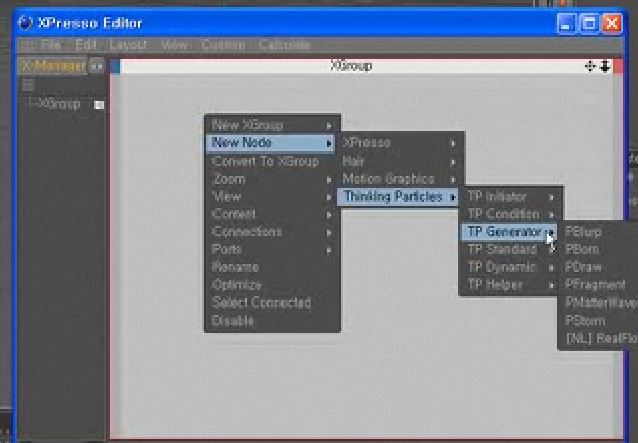Click the small icon above the XGroup tree
The height and width of the screenshot is (443, 638).
click(28, 85)
